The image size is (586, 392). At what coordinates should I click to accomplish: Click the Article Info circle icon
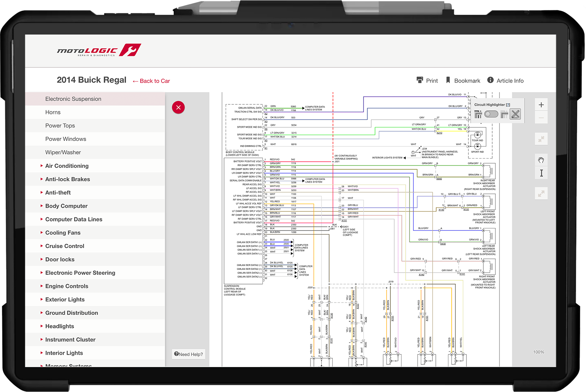(x=490, y=80)
